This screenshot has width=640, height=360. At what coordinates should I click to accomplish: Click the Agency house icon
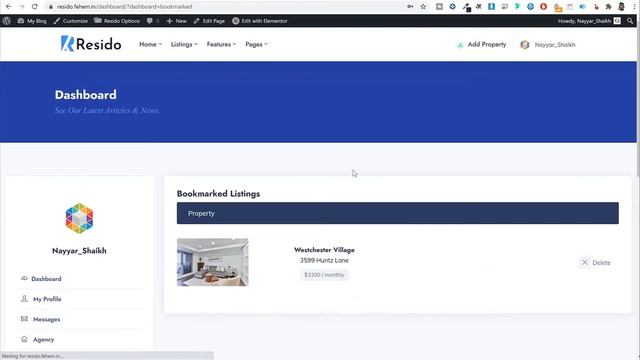coord(24,339)
